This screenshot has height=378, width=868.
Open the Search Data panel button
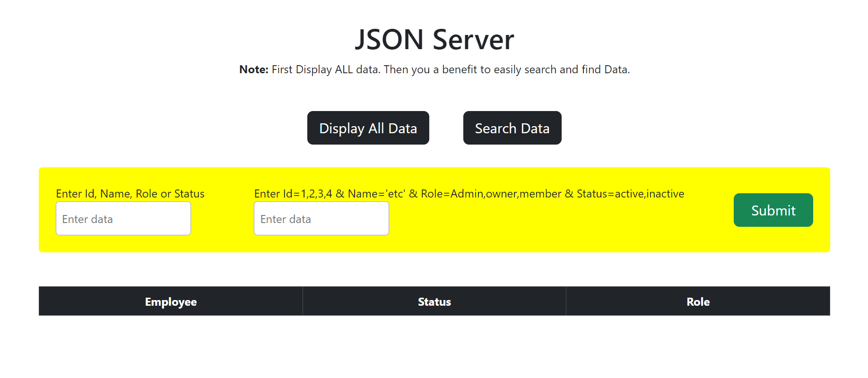pyautogui.click(x=512, y=128)
